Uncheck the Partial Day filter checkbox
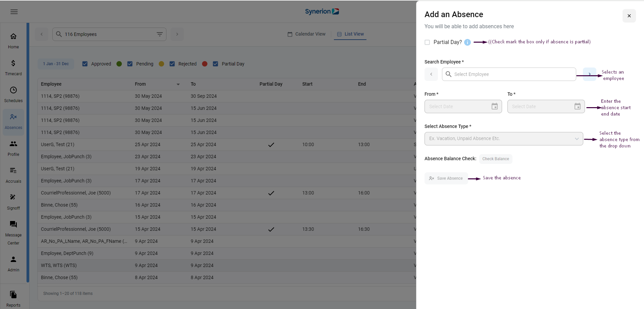The width and height of the screenshot is (644, 309). pyautogui.click(x=215, y=64)
